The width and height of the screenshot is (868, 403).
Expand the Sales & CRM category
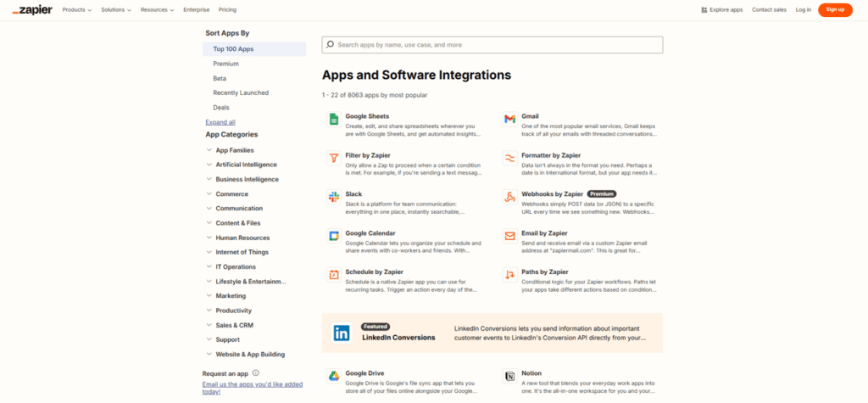click(x=209, y=325)
